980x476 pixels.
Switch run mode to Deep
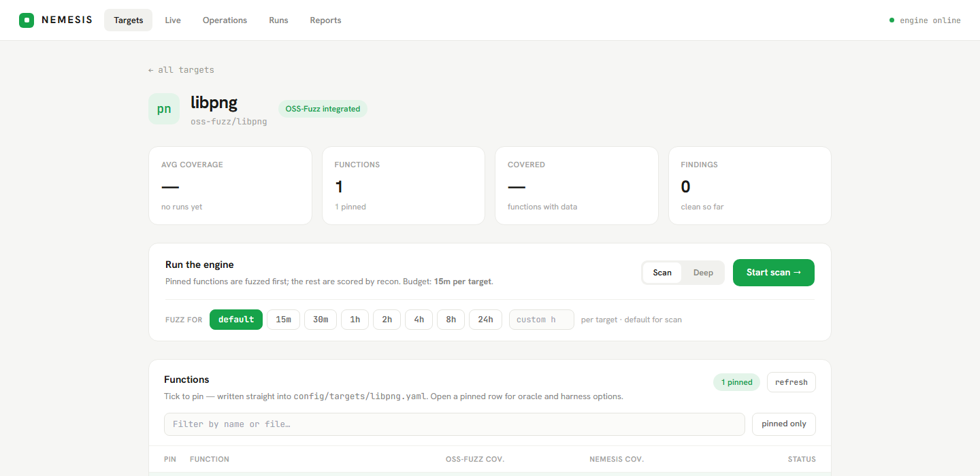(703, 273)
